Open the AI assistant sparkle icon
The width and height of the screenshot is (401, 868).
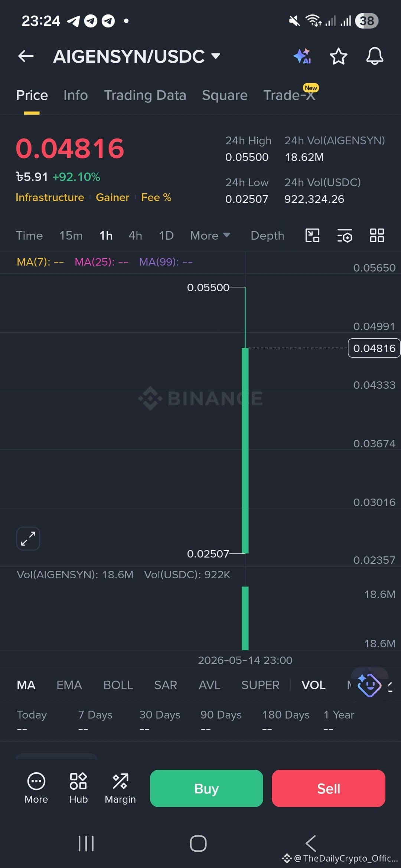pyautogui.click(x=302, y=56)
